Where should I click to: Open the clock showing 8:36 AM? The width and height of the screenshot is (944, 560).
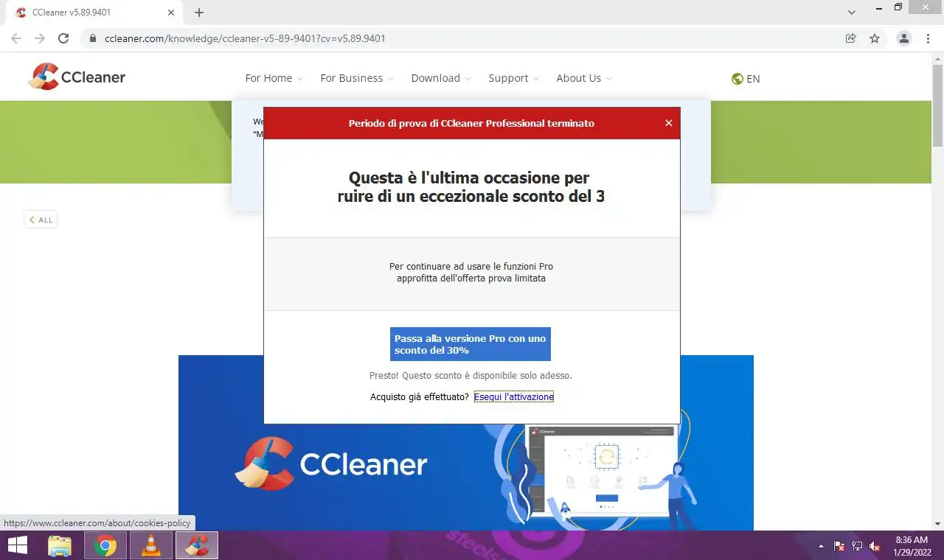[x=912, y=546]
